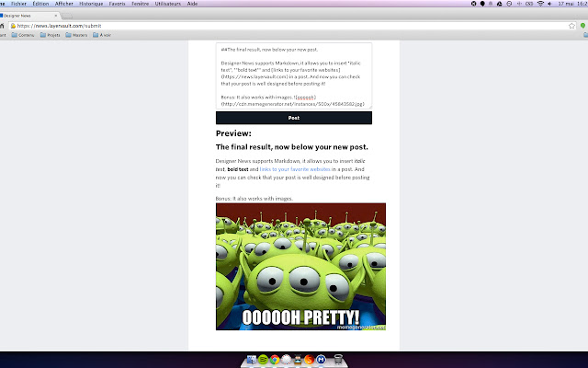Viewport: 588px width, 368px height.
Task: Open the Favoris menu
Action: click(117, 4)
